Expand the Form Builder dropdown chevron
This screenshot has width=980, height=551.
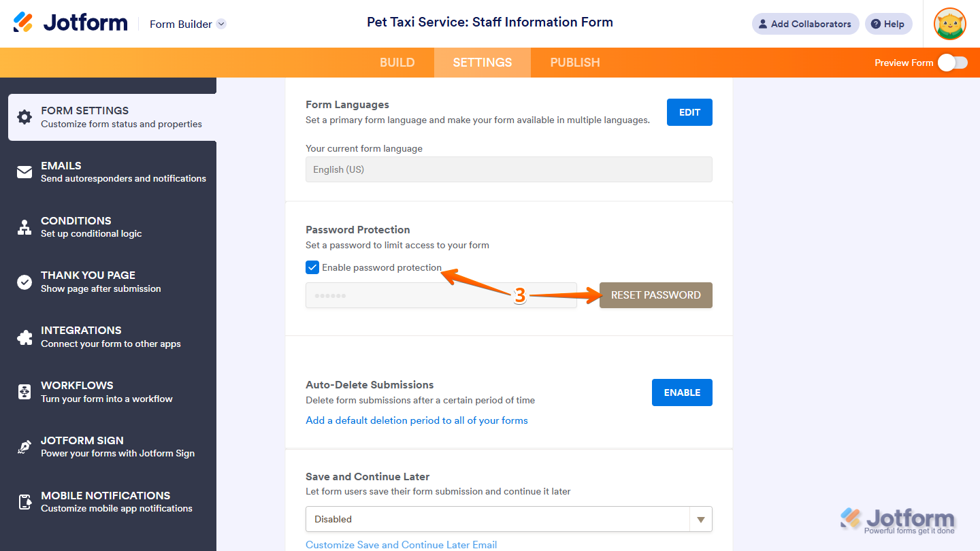[x=221, y=24]
